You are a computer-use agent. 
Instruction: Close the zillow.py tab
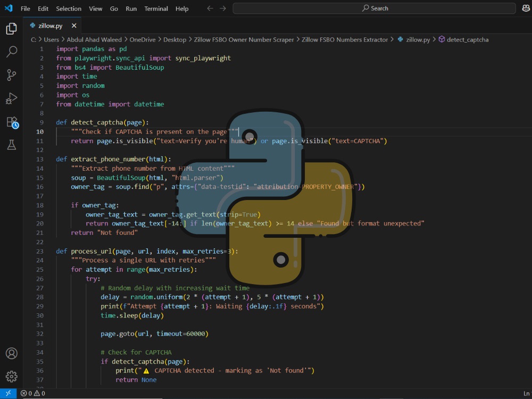pos(74,26)
